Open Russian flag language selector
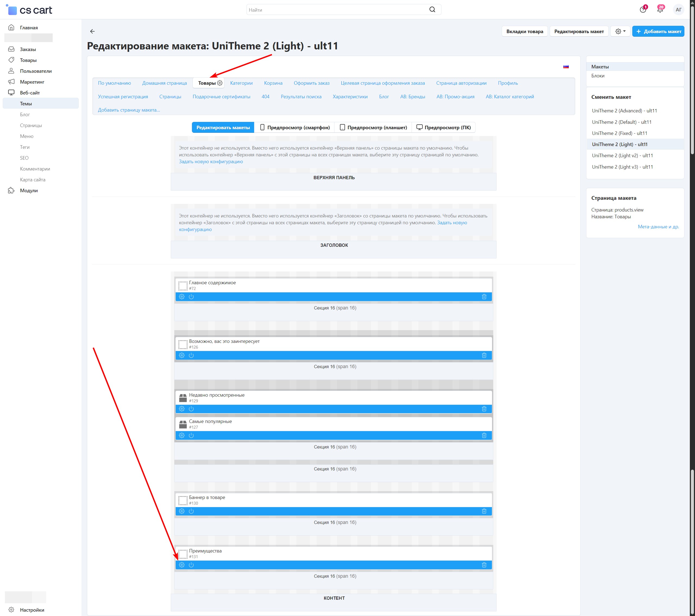Image resolution: width=695 pixels, height=616 pixels. pos(566,67)
